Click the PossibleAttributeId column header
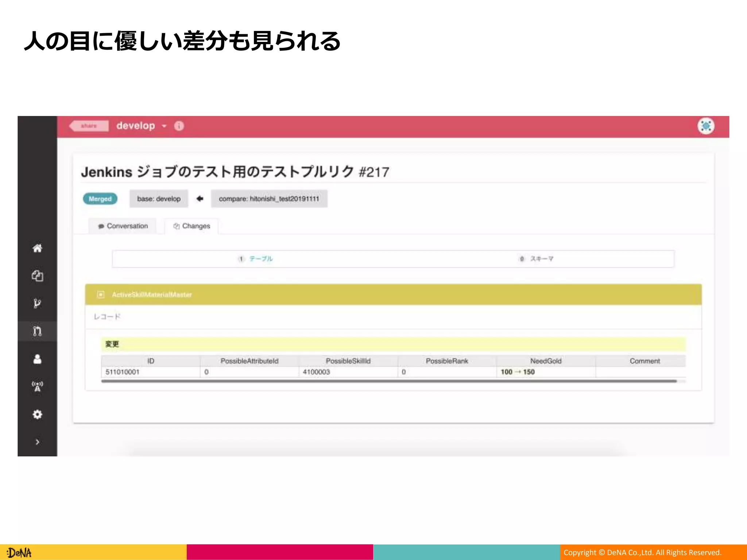Viewport: 747px width, 560px height. (249, 361)
